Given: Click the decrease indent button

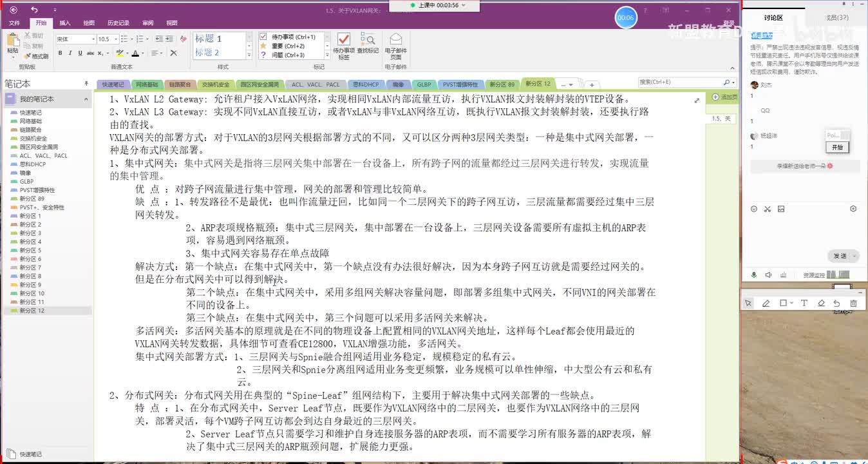Looking at the screenshot, I should (158, 39).
